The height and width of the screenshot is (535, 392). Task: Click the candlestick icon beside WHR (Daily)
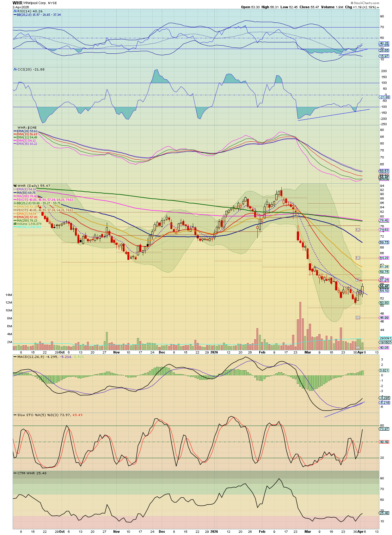[x=15, y=186]
